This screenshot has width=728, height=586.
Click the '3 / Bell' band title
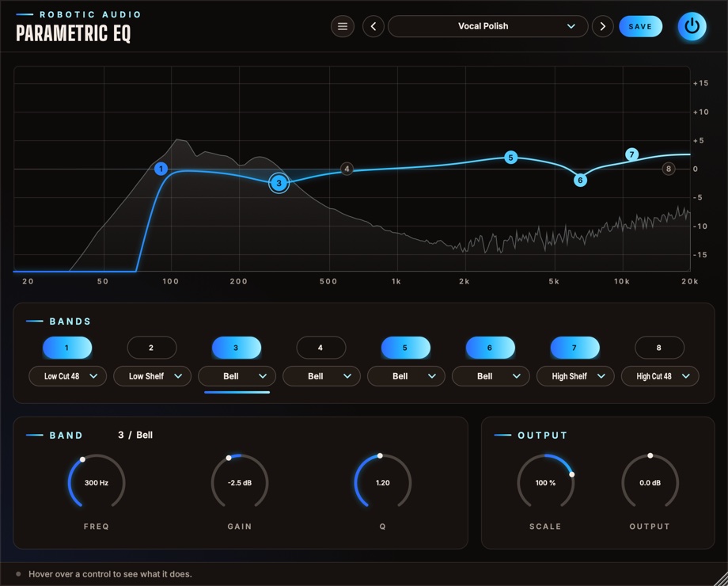tap(135, 435)
